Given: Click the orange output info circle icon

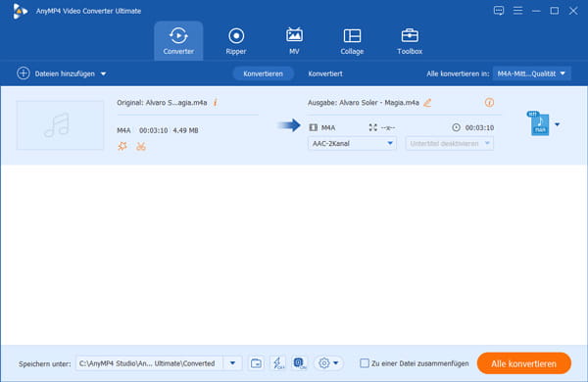Looking at the screenshot, I should coord(489,102).
